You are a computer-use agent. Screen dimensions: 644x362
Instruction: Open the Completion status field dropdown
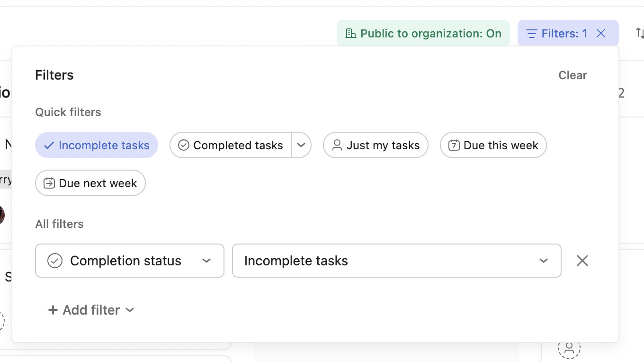click(130, 261)
